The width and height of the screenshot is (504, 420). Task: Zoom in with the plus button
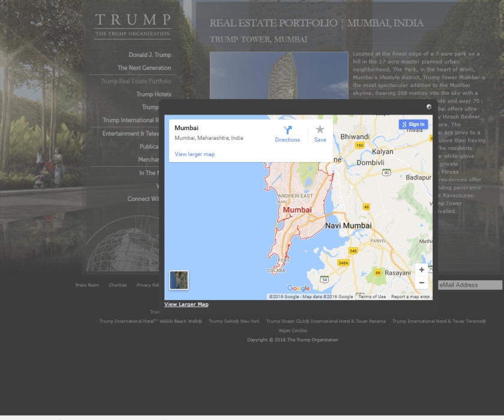pyautogui.click(x=422, y=270)
